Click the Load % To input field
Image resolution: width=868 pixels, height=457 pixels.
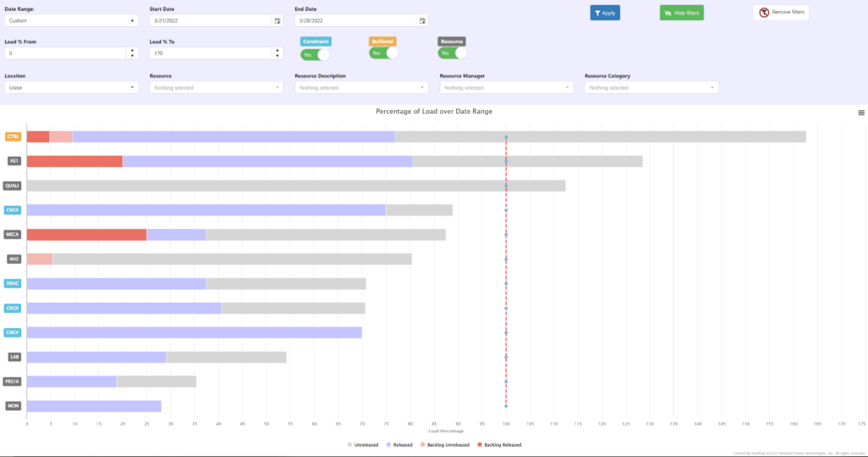click(209, 53)
